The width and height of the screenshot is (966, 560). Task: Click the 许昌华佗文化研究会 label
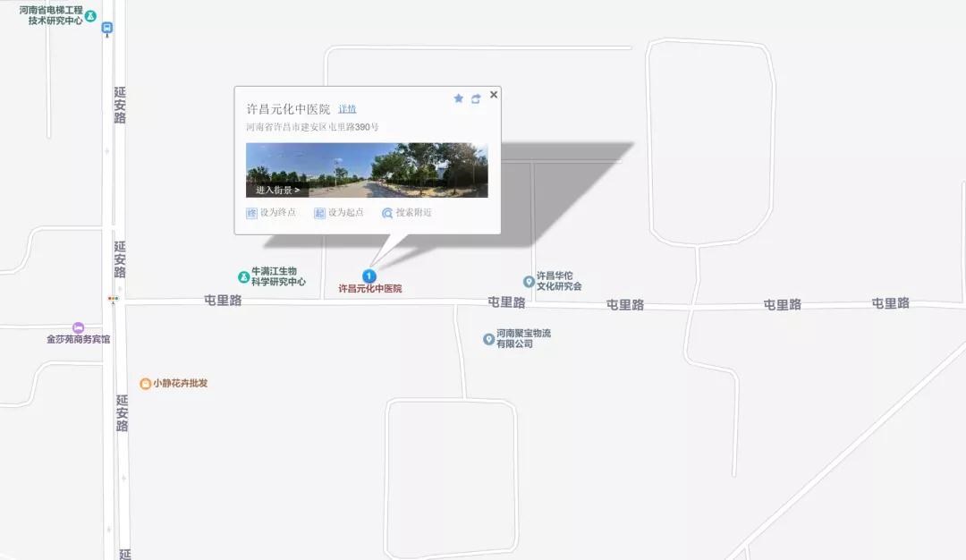[x=559, y=281]
